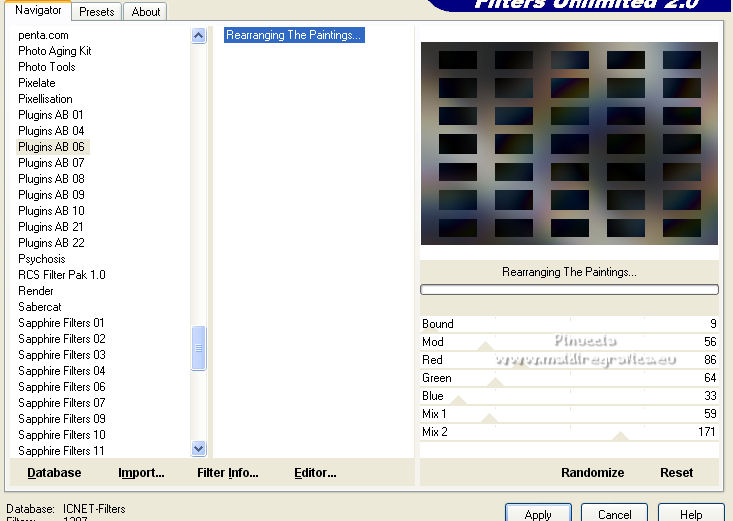Adjust the Mix 1 slider
733x521 pixels.
(569, 414)
